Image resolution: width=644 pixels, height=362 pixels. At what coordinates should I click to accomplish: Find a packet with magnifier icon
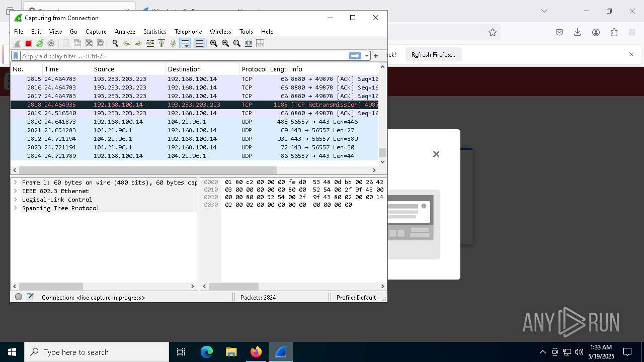[x=115, y=43]
